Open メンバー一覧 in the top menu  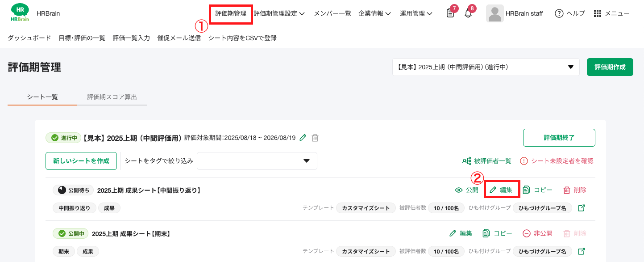pyautogui.click(x=332, y=13)
